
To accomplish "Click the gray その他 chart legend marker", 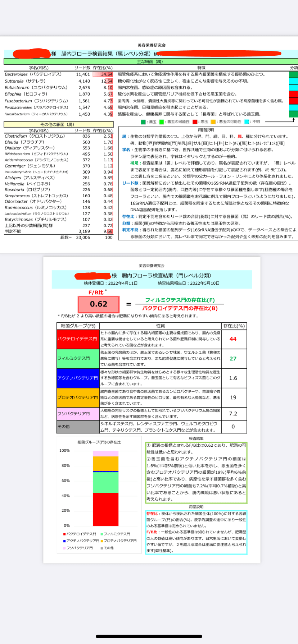I will (102, 548).
